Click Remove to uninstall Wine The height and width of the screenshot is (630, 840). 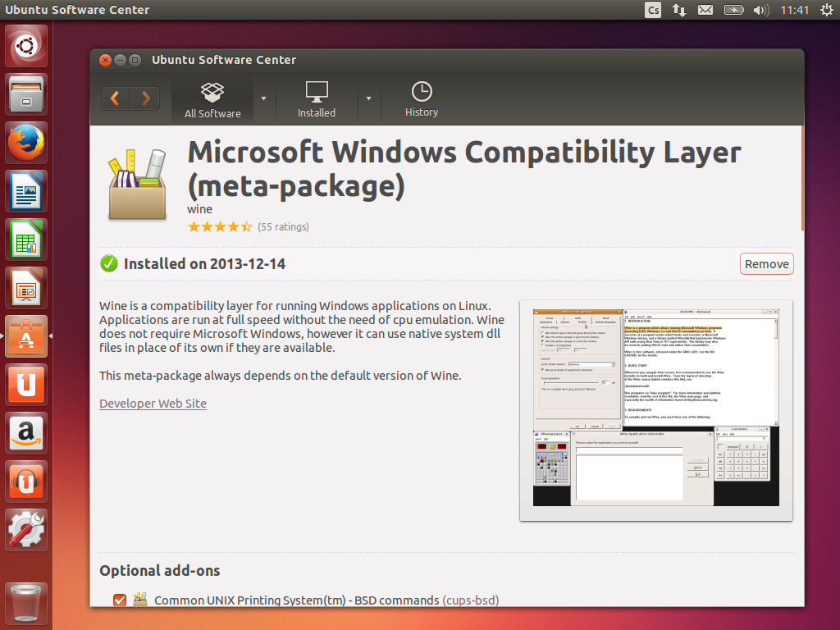click(x=766, y=264)
